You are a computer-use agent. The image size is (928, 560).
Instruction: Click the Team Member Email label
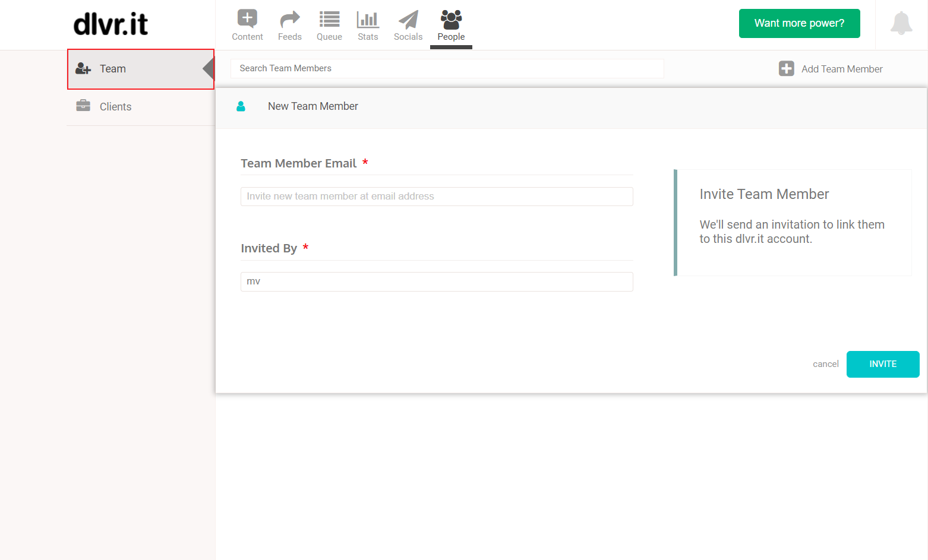tap(298, 163)
